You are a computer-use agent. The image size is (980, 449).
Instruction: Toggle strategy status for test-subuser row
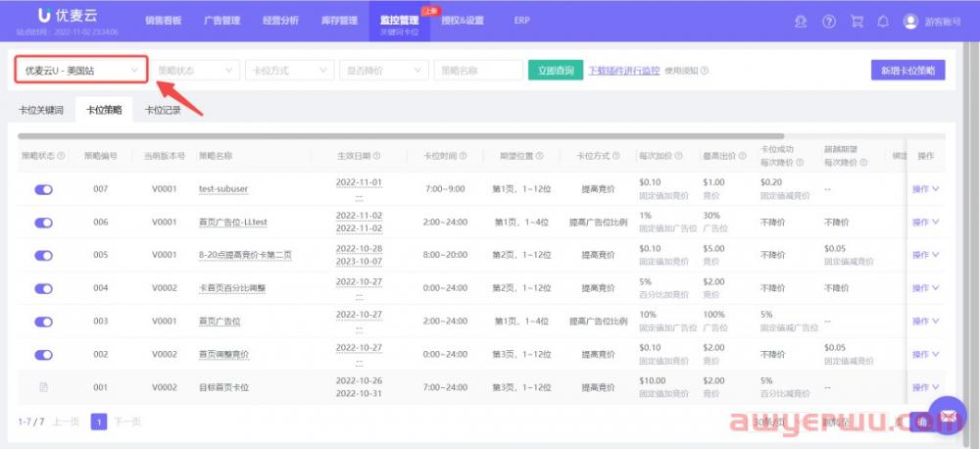43,189
